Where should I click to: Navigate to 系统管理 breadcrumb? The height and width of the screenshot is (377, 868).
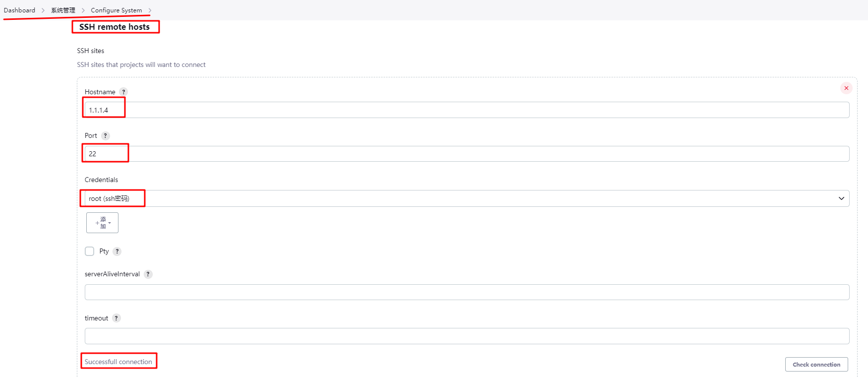(x=63, y=10)
